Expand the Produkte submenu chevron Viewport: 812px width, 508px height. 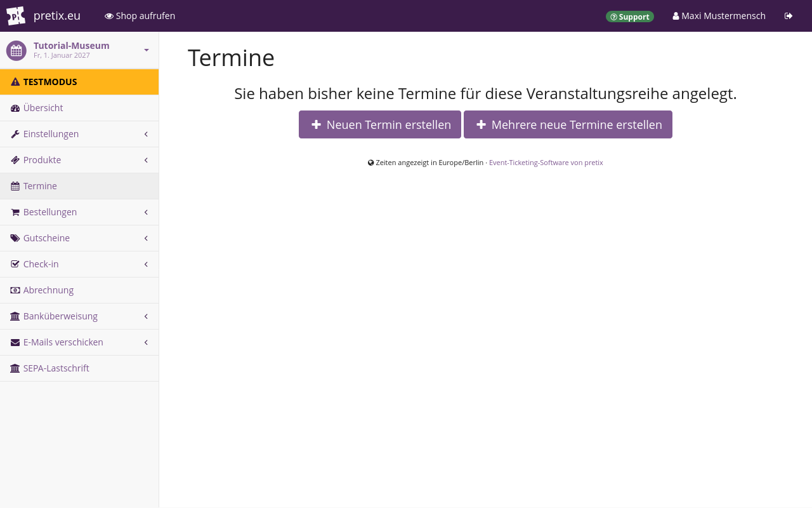coord(146,160)
